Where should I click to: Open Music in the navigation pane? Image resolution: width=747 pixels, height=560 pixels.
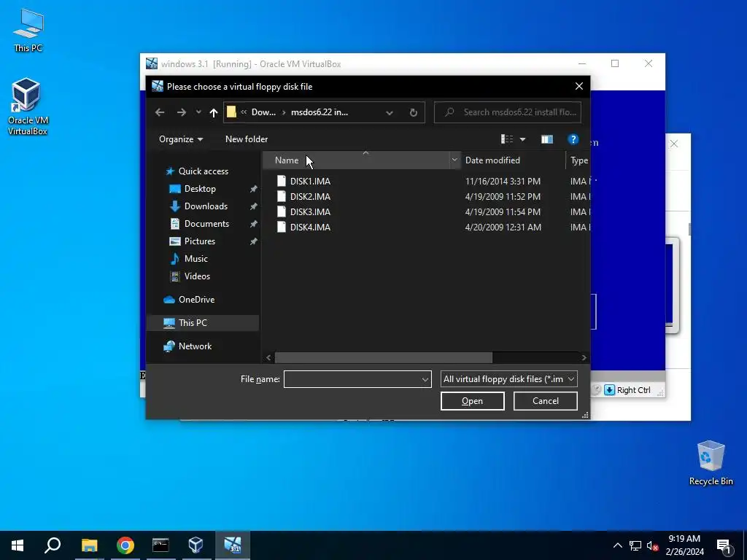[196, 259]
